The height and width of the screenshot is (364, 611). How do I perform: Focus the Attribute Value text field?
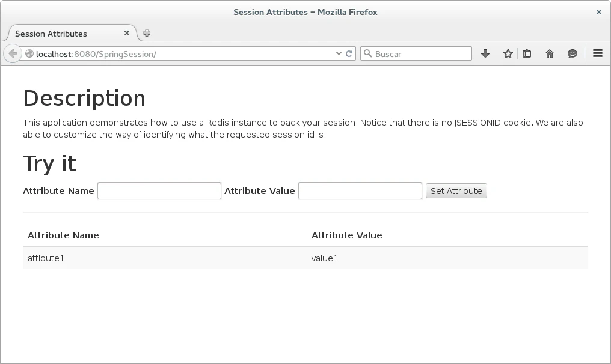coord(360,191)
